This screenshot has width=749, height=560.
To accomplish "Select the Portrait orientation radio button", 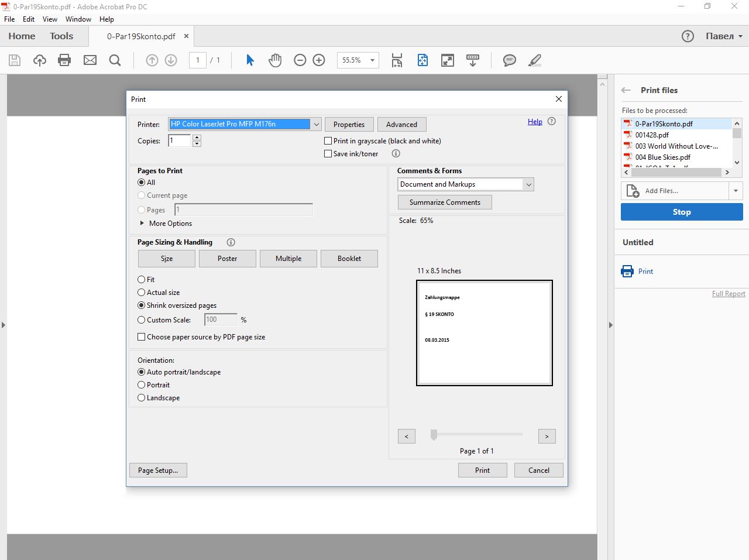I will pos(141,385).
